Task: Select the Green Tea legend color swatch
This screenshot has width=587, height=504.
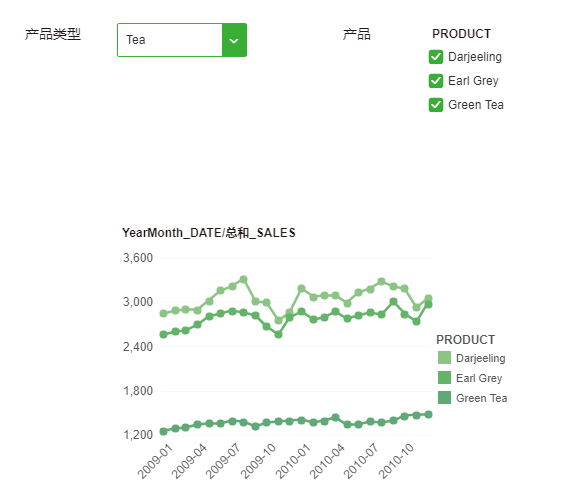Action: pos(444,398)
